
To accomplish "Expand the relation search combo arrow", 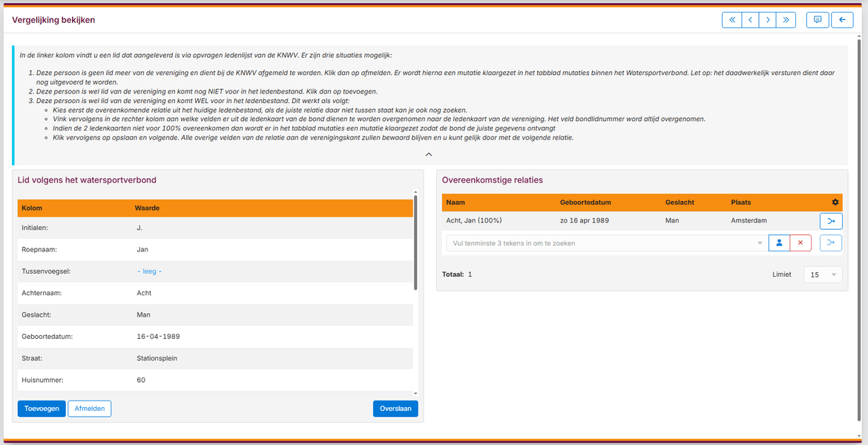I will tap(760, 243).
